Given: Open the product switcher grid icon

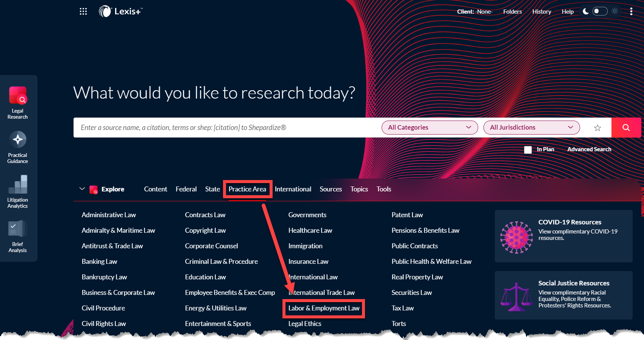Looking at the screenshot, I should click(83, 11).
